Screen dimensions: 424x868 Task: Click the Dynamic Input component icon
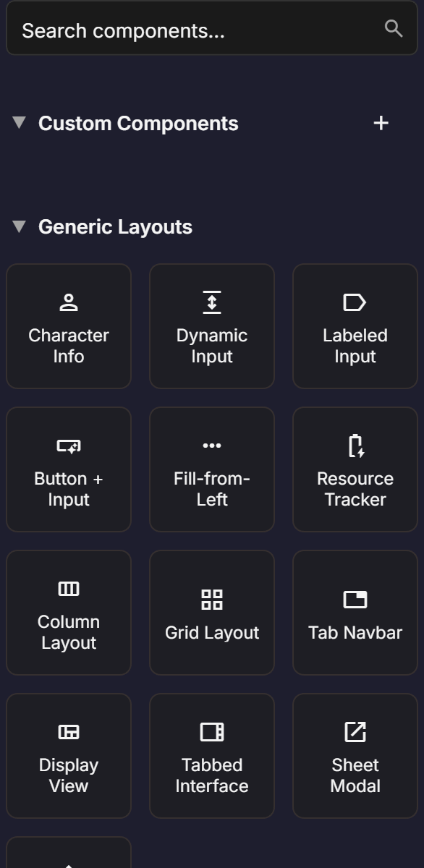[211, 302]
